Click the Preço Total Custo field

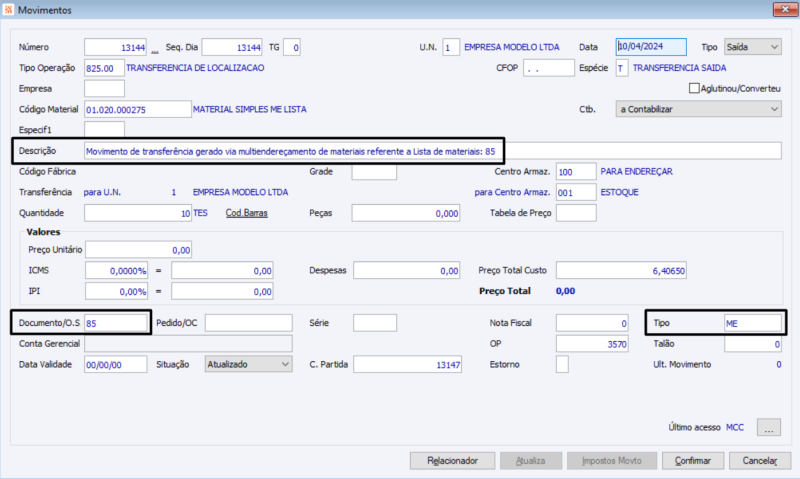621,270
